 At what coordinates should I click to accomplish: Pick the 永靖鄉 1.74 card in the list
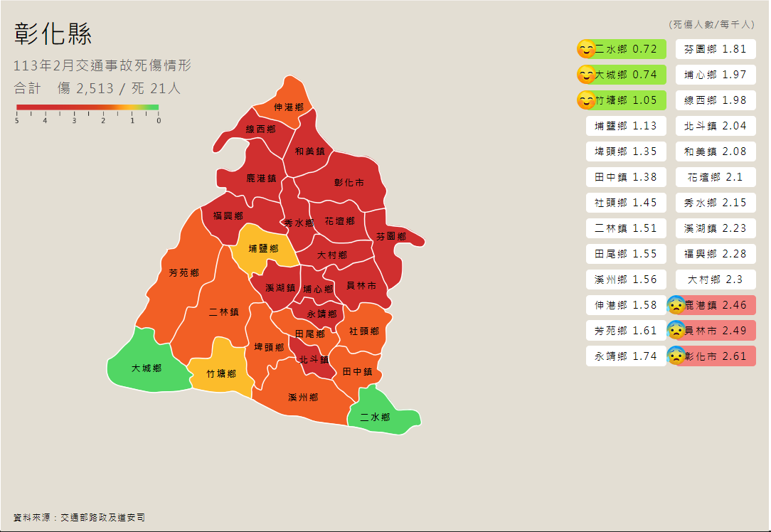coord(626,356)
